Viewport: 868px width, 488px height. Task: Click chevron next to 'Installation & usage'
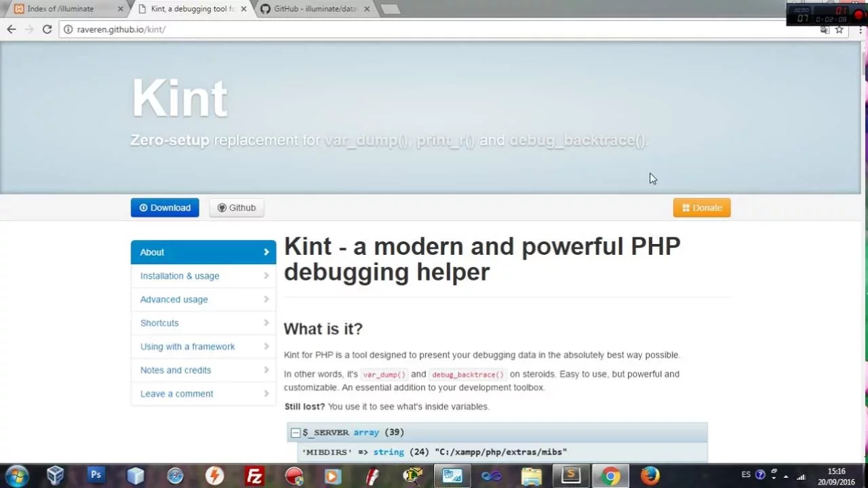[266, 276]
